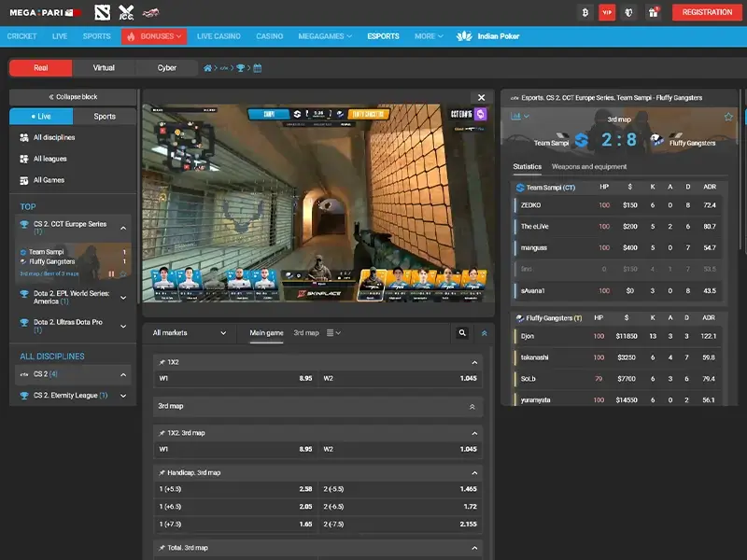Bet W1 at 8.95 in 1X2 market

click(x=235, y=379)
